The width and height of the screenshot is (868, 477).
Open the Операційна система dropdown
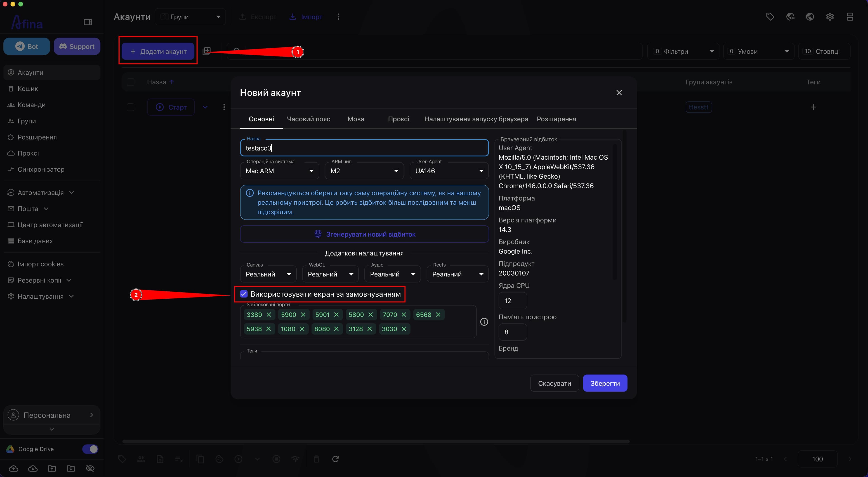pos(279,171)
